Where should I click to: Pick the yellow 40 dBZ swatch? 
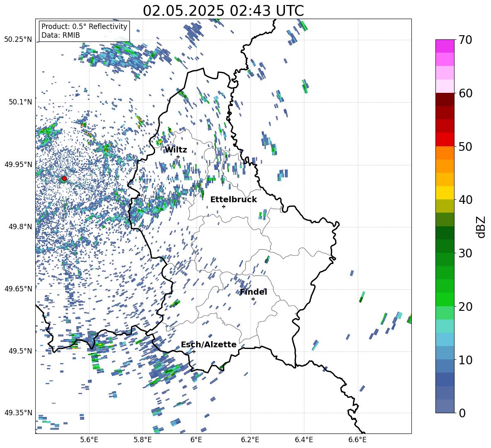point(445,193)
